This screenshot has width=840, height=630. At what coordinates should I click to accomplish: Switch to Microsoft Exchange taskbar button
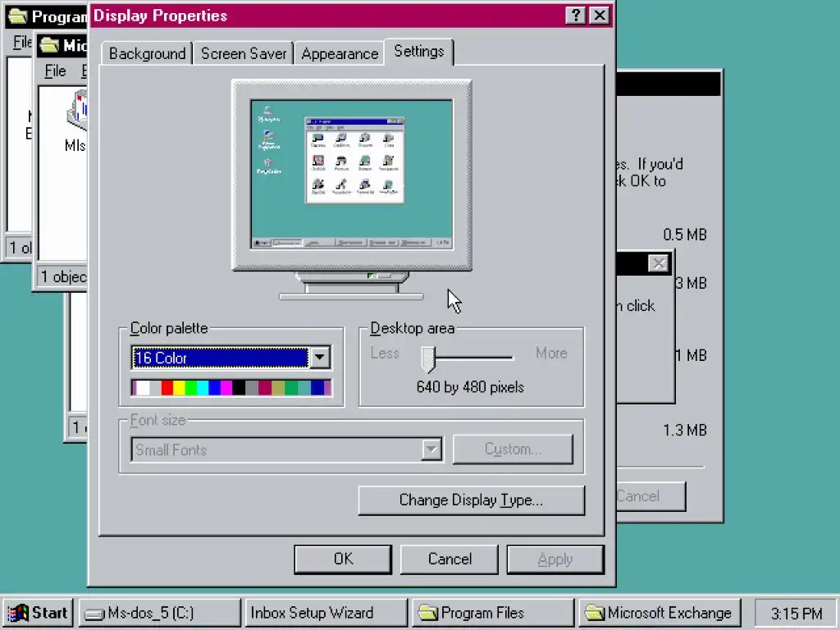660,613
